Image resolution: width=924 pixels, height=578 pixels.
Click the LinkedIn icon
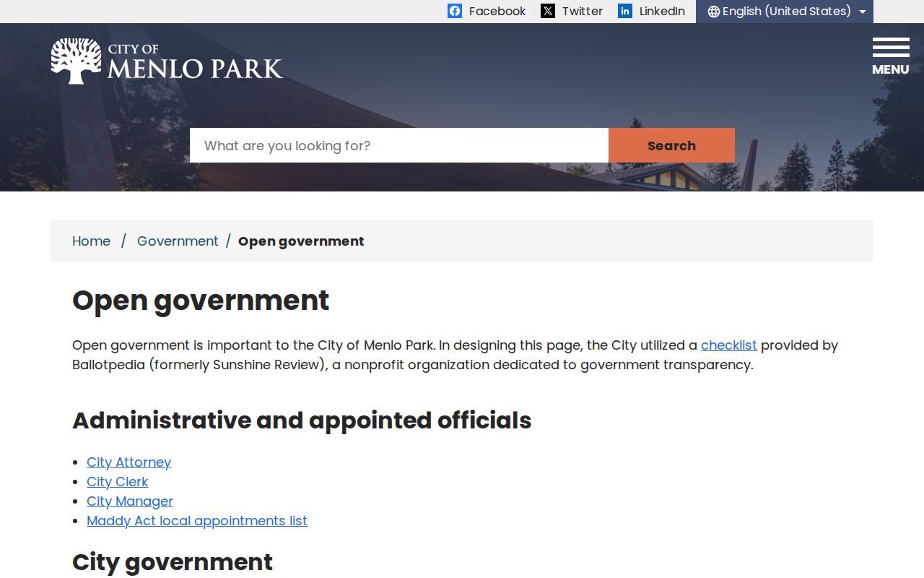click(x=625, y=11)
